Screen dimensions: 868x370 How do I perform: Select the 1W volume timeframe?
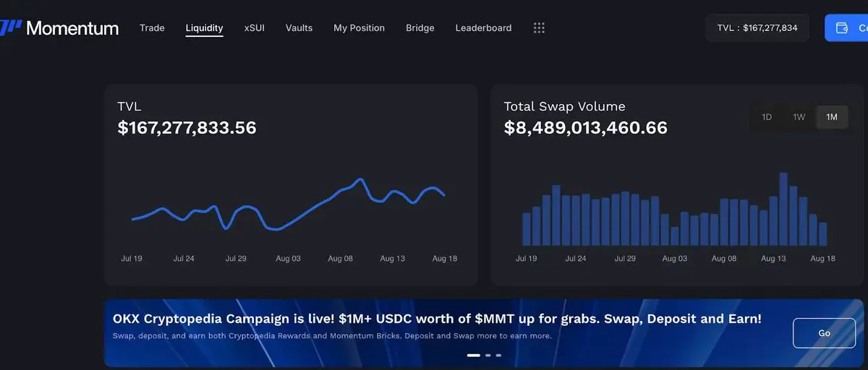[799, 117]
